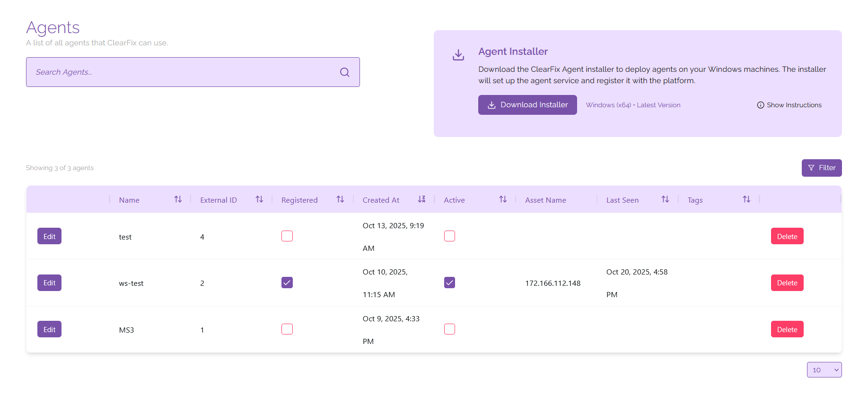This screenshot has height=403, width=868.
Task: Click the Created At column header
Action: point(381,200)
